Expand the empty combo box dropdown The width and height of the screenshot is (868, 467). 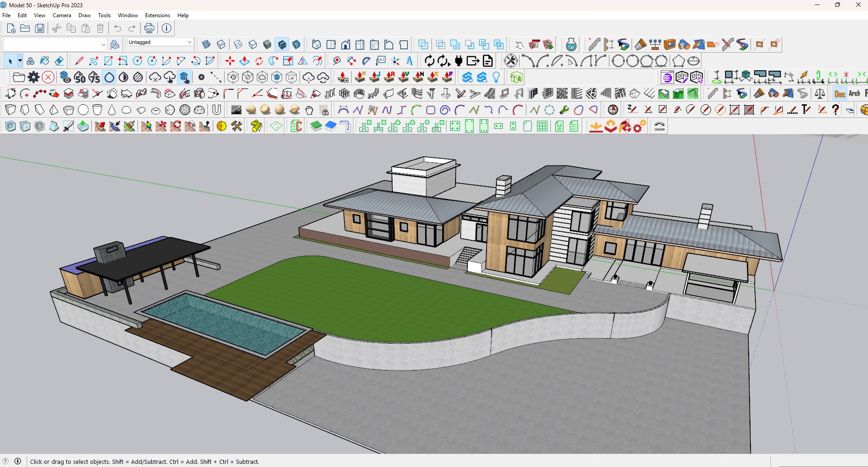tap(103, 44)
